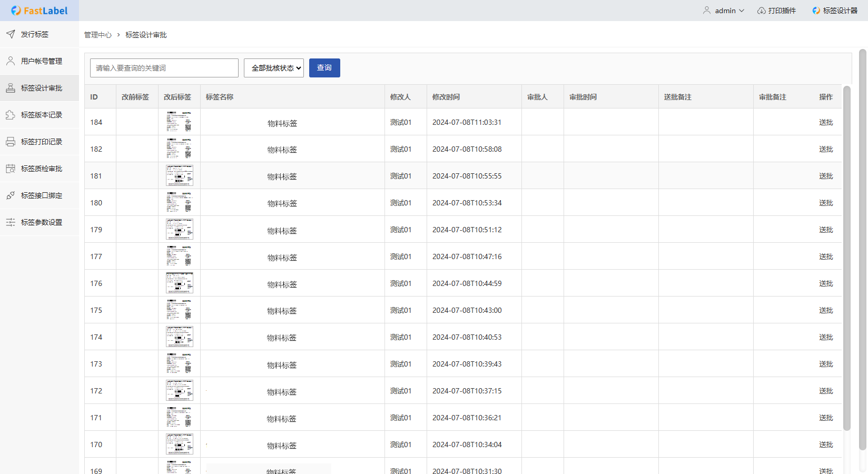Click 送批 for row ID 173

tap(826, 364)
